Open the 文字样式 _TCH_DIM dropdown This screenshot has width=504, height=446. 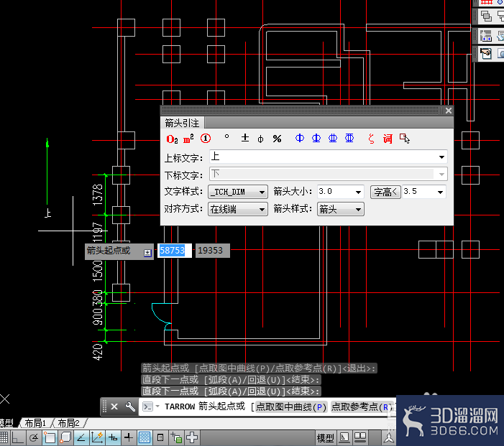(x=238, y=192)
